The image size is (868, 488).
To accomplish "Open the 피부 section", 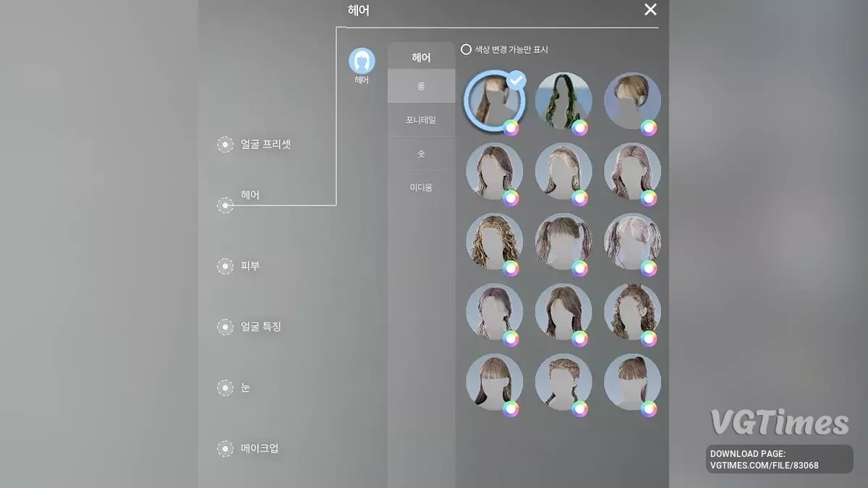I will coord(239,266).
